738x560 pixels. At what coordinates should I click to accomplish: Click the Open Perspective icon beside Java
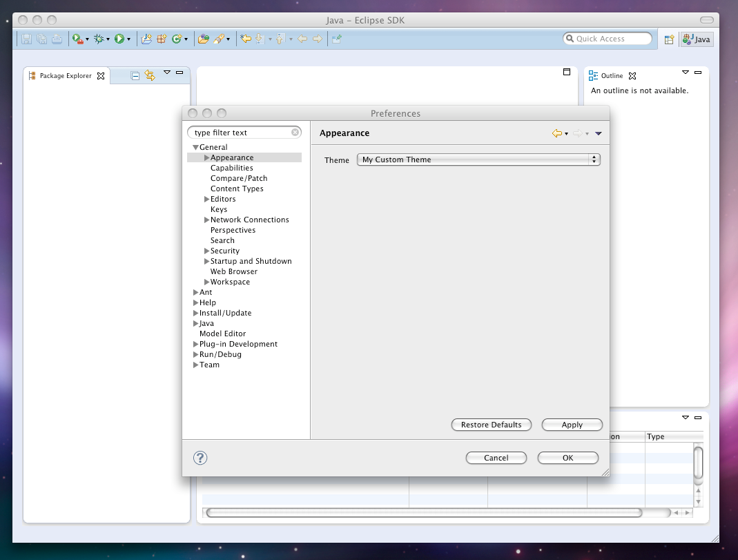click(x=669, y=39)
